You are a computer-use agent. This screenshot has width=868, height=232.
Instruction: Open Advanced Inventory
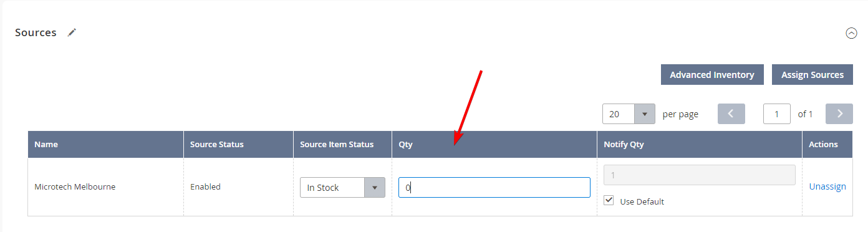[712, 74]
